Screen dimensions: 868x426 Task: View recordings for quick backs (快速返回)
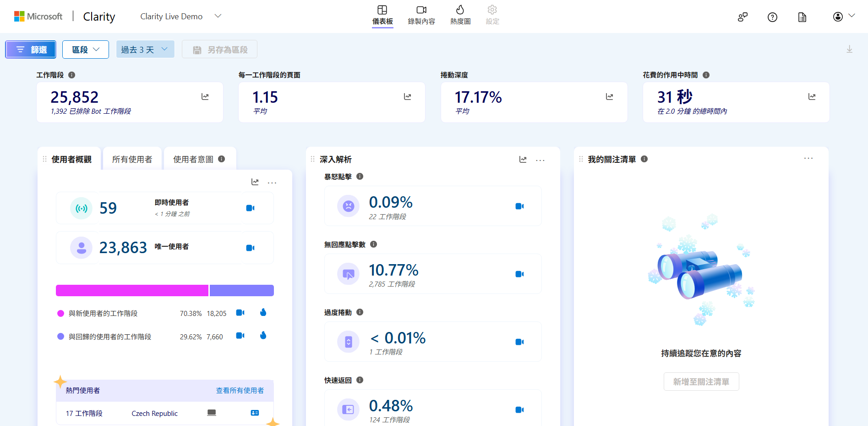pos(519,410)
